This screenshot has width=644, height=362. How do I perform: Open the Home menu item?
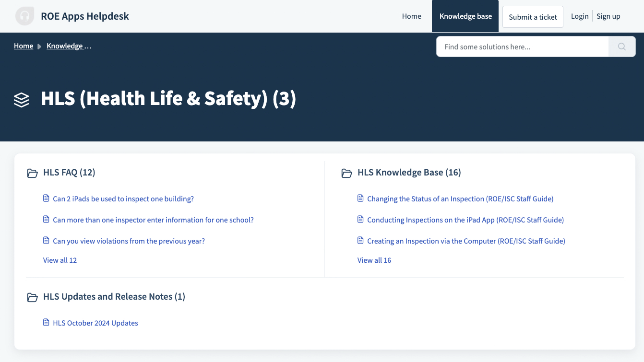coord(412,16)
